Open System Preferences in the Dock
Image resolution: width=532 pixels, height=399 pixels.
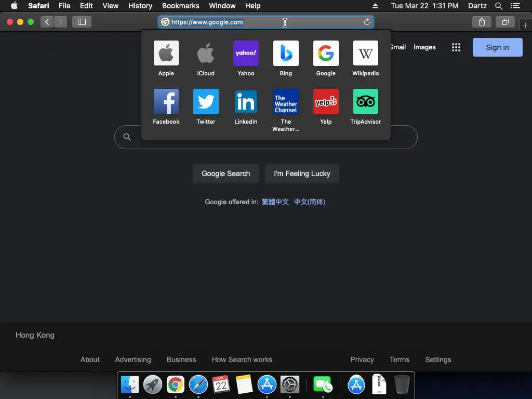click(290, 384)
